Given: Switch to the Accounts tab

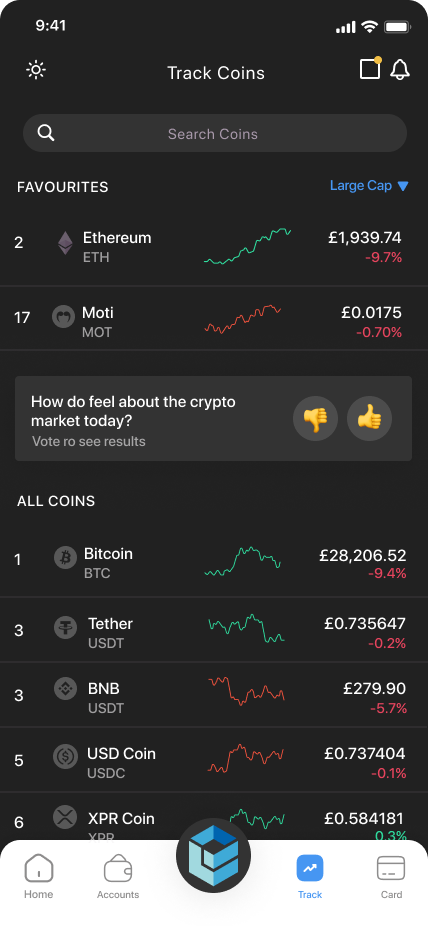Looking at the screenshot, I should [x=118, y=877].
